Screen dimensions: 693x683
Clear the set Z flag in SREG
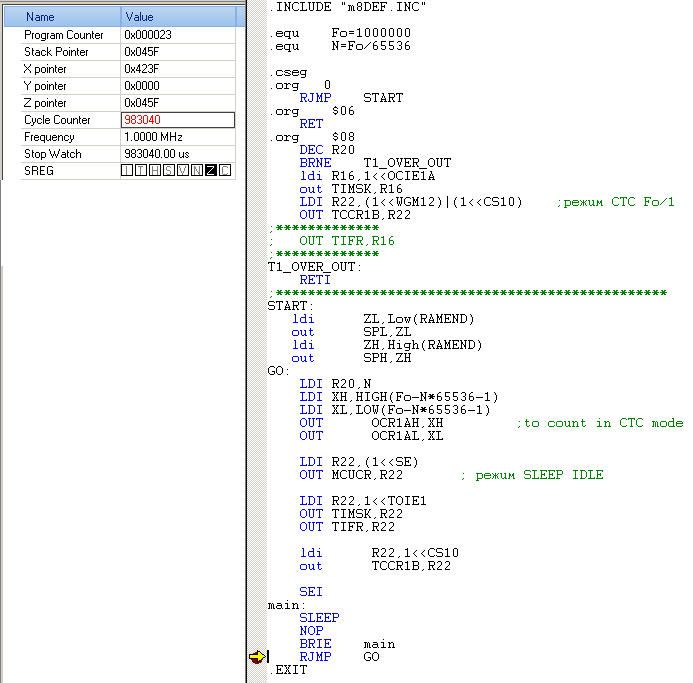(x=211, y=171)
